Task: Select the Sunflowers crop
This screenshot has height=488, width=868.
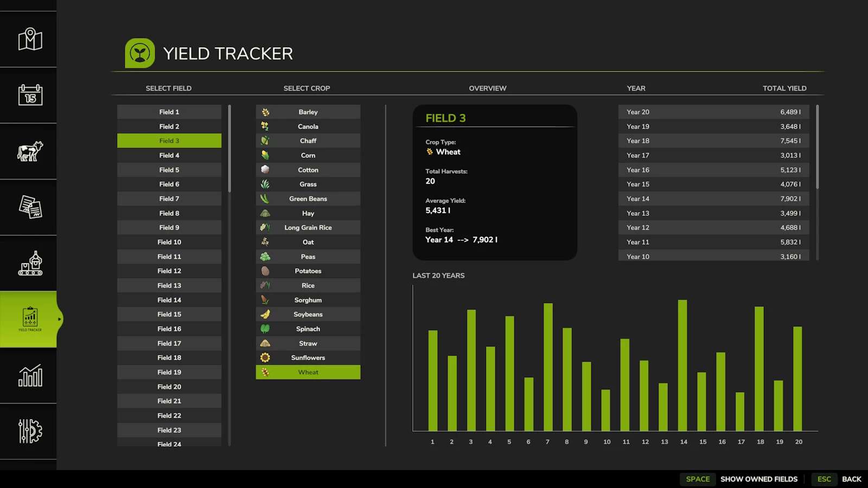Action: point(308,357)
